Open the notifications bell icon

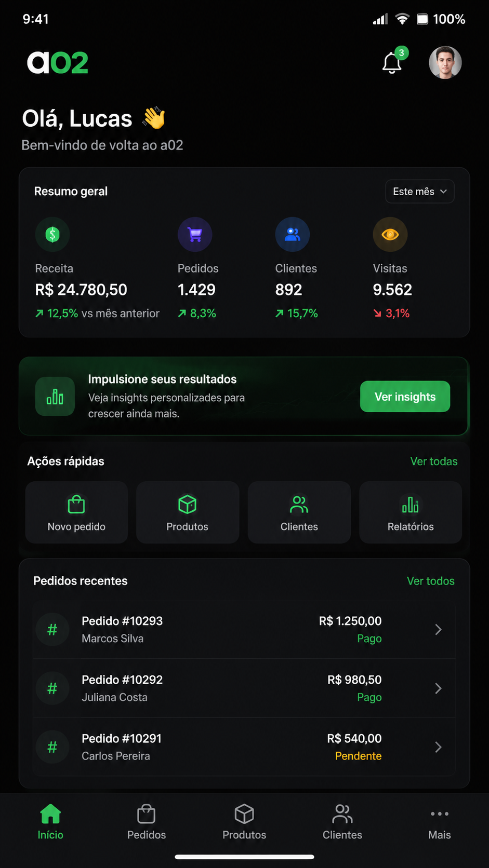(392, 63)
